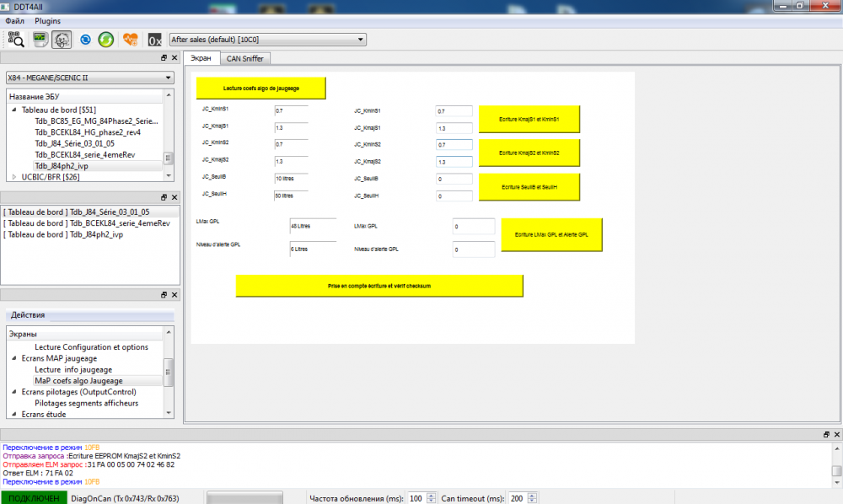This screenshot has width=843, height=504.
Task: Click Ecriture LMax GPL et Alerte GPL
Action: click(551, 235)
